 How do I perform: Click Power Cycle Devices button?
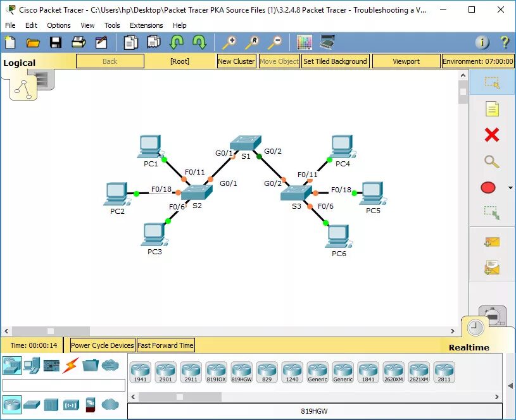point(103,345)
